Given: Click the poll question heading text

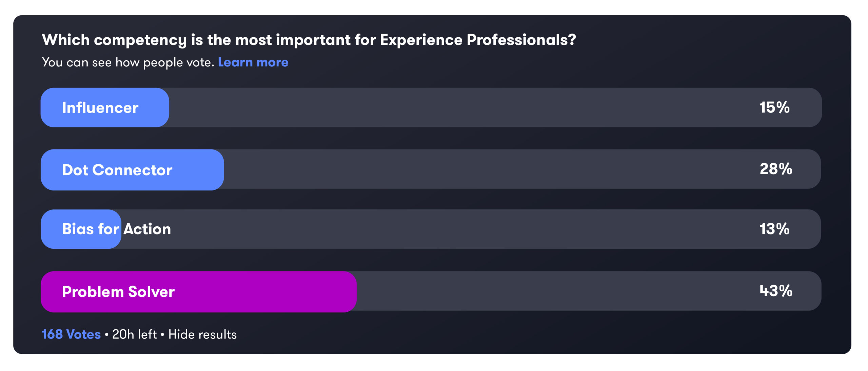Looking at the screenshot, I should (x=309, y=40).
